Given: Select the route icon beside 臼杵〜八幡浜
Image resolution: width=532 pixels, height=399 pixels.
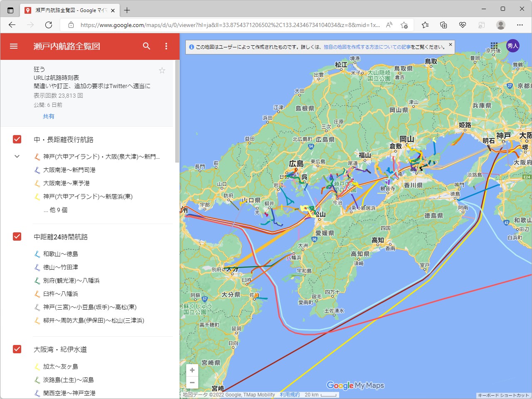Looking at the screenshot, I should click(37, 294).
